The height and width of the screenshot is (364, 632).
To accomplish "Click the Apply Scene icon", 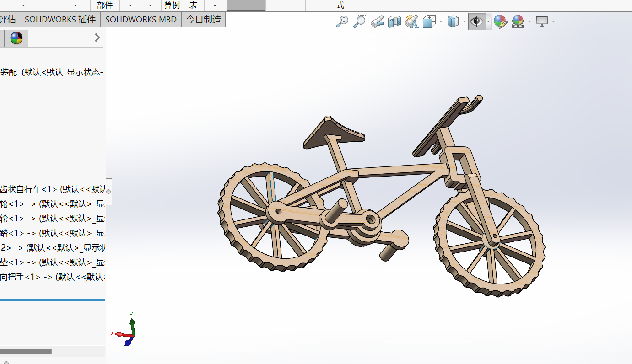I will (x=518, y=21).
